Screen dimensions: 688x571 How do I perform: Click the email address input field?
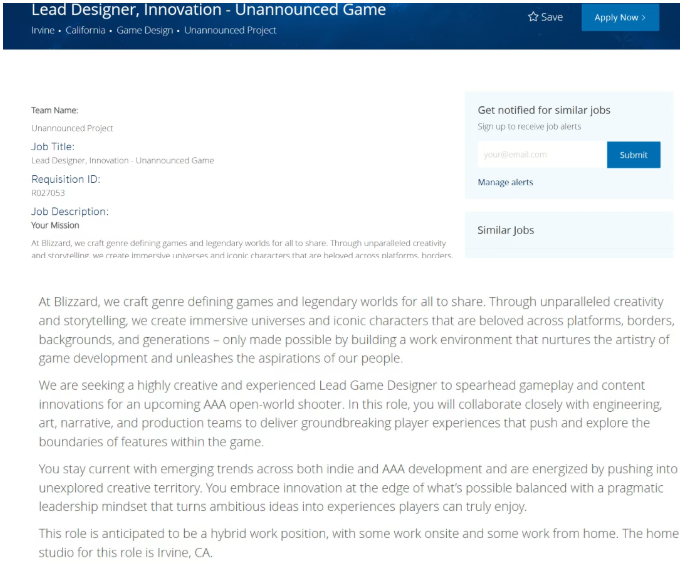click(x=541, y=155)
